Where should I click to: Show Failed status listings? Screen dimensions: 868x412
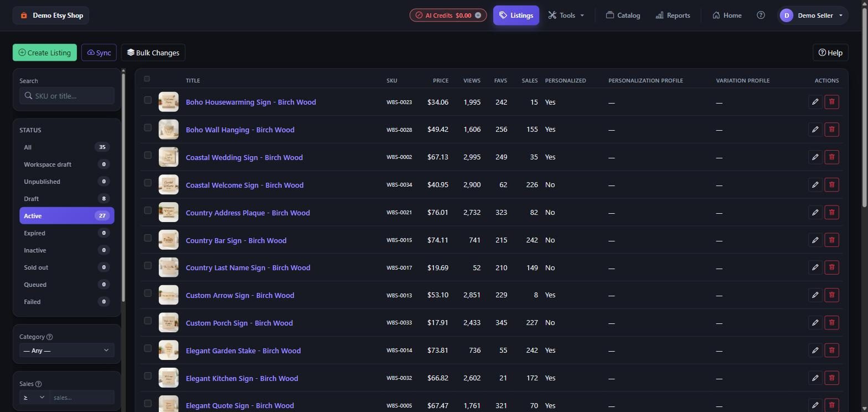pos(66,302)
